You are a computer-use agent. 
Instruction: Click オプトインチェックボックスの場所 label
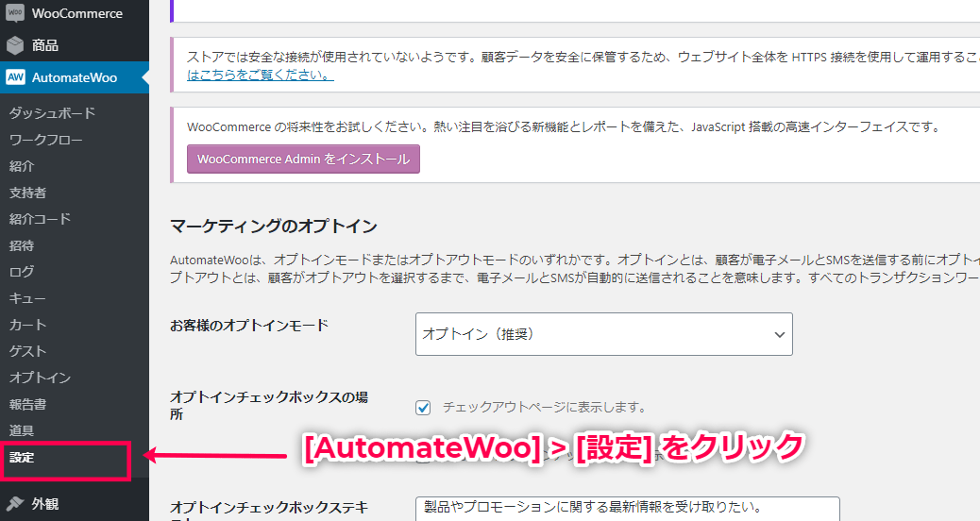[x=269, y=406]
